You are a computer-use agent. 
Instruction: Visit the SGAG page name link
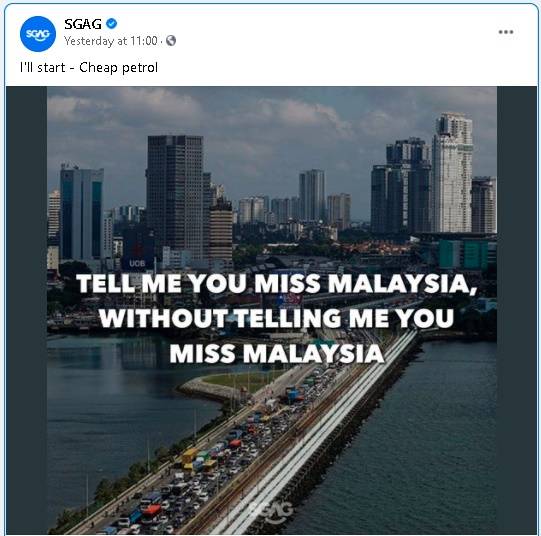(x=83, y=24)
